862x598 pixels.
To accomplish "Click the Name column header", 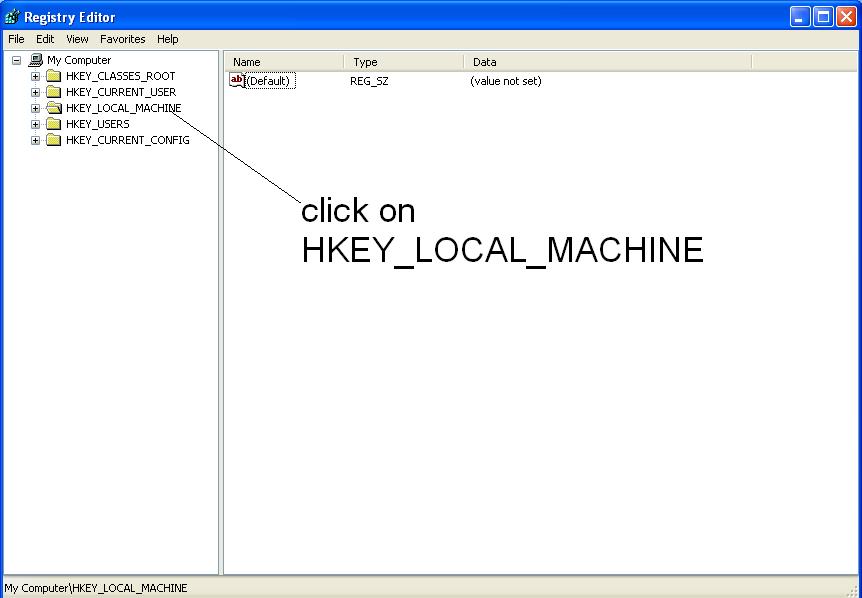I will pyautogui.click(x=284, y=62).
